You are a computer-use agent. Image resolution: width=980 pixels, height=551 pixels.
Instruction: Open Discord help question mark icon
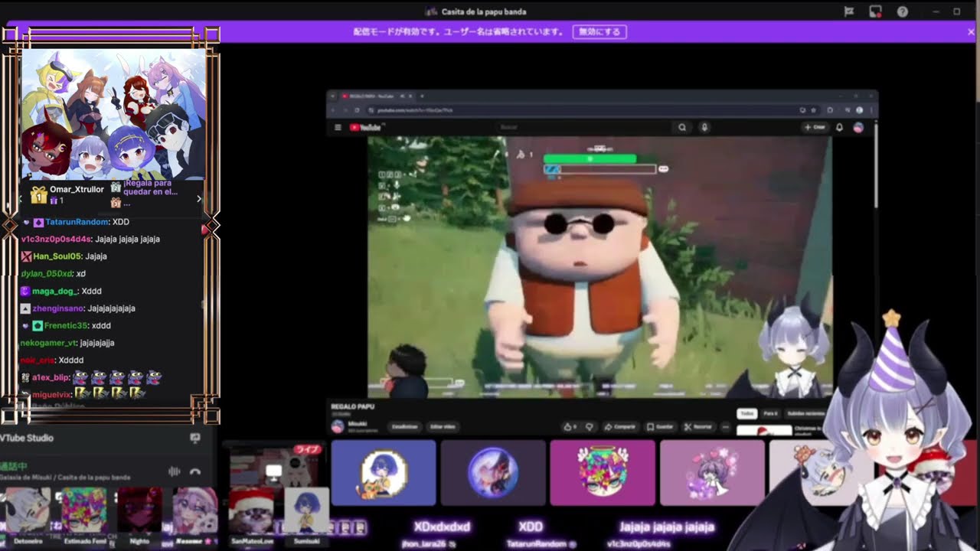(903, 11)
